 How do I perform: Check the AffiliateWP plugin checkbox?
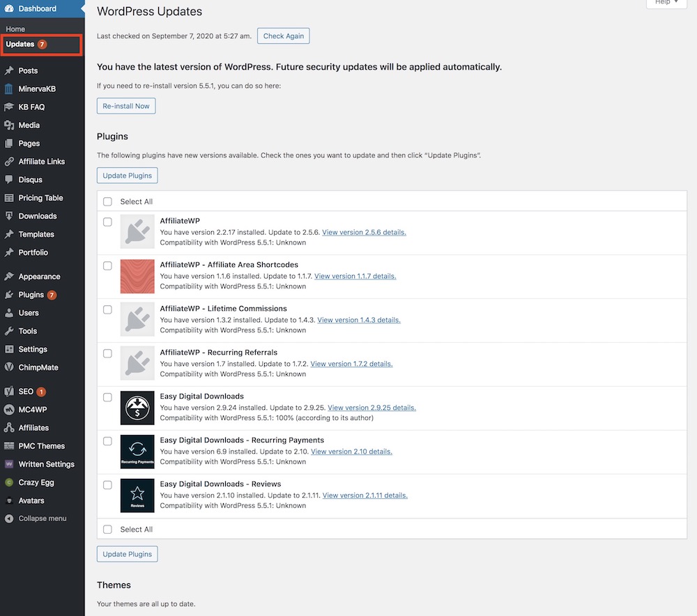[107, 222]
